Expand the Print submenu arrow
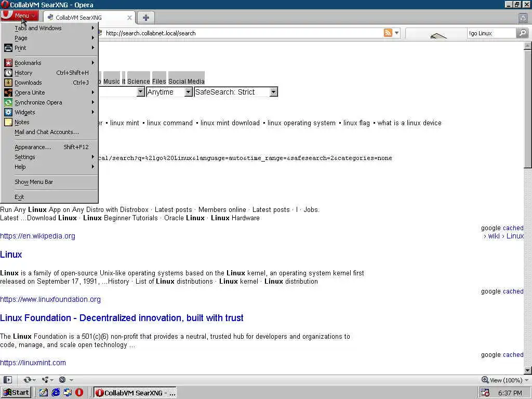The width and height of the screenshot is (532, 399). point(92,48)
